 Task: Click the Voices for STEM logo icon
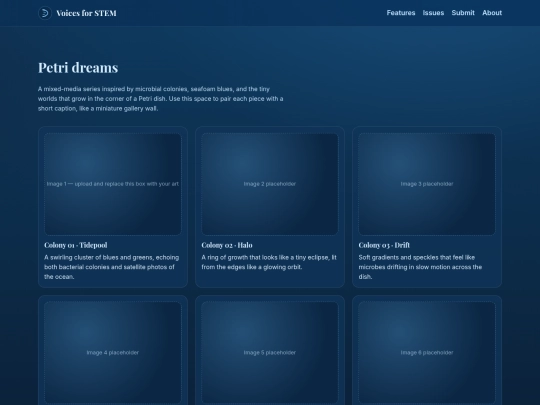45,13
